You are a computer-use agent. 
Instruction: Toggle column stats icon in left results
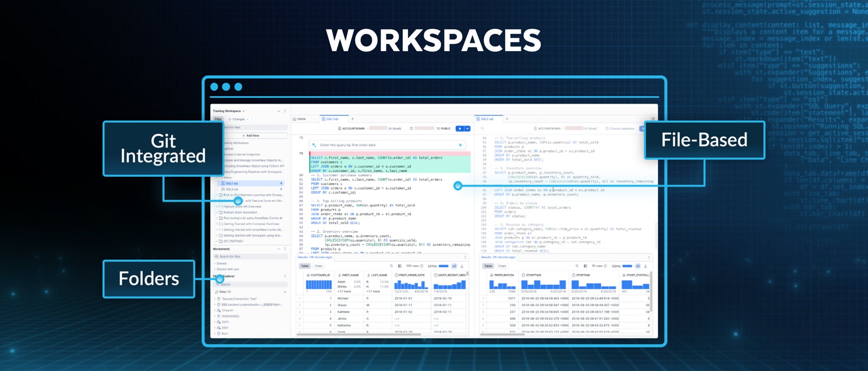(454, 266)
